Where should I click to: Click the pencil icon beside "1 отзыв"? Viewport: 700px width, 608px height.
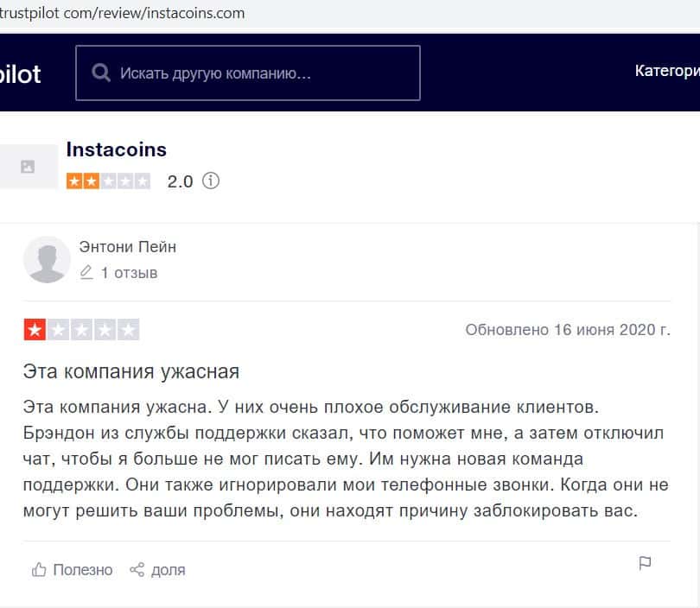pos(86,272)
